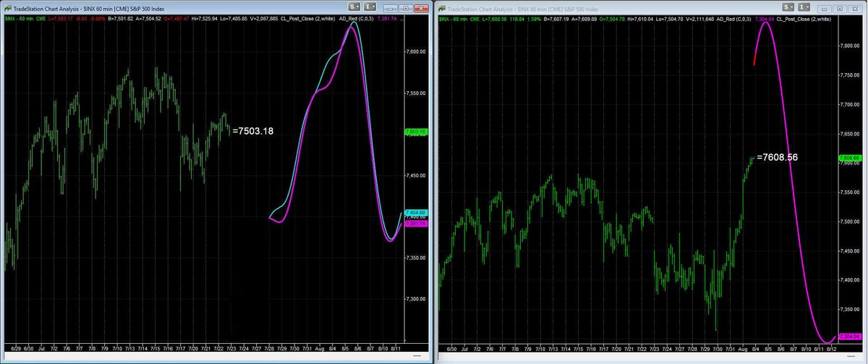Image resolution: width=868 pixels, height=364 pixels.
Task: Click 'CL_Post_Close (2,white)' in right status line
Action: (x=804, y=18)
